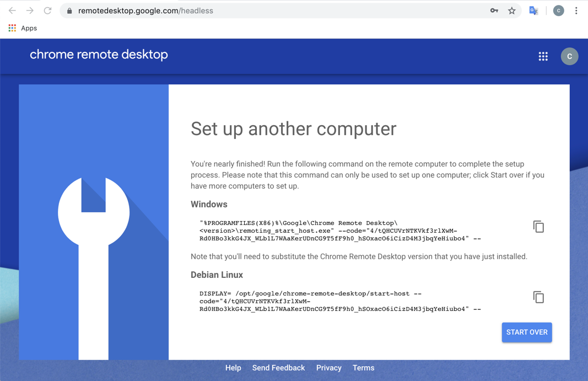Bookmark this page with star

[x=511, y=10]
